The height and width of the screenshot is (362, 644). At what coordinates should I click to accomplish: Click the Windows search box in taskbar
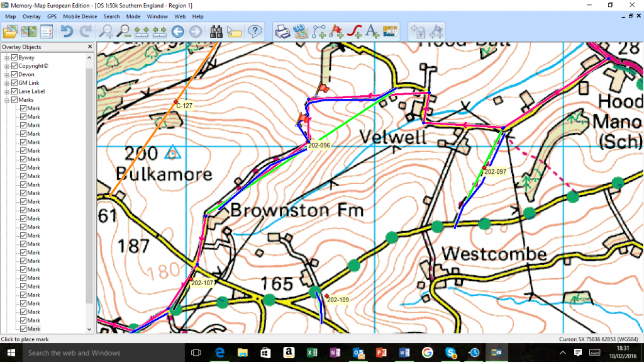(x=94, y=353)
